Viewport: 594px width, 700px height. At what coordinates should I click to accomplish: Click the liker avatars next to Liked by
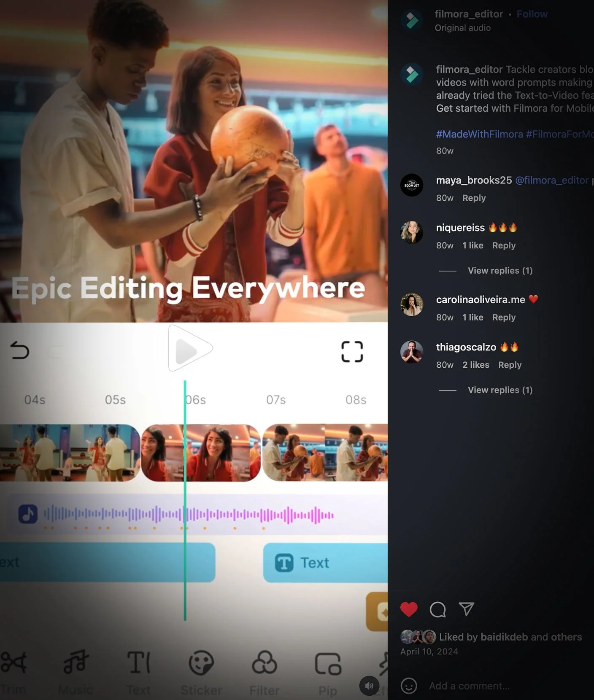coord(418,637)
